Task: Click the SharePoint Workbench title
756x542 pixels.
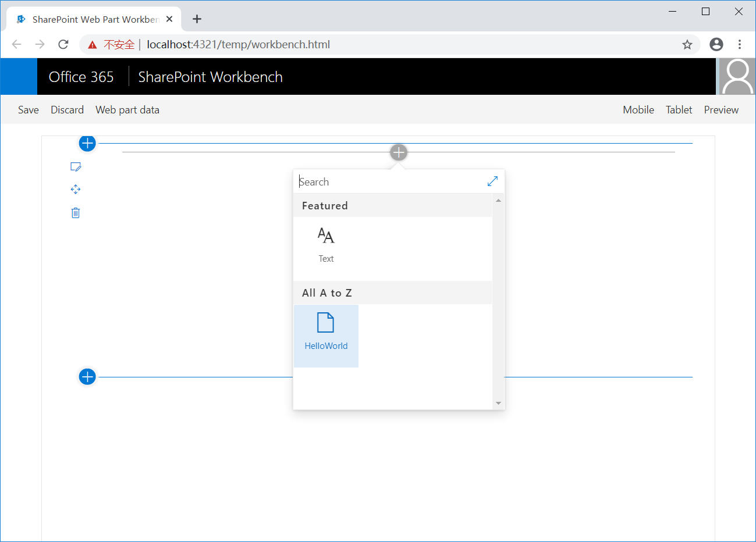Action: [211, 77]
